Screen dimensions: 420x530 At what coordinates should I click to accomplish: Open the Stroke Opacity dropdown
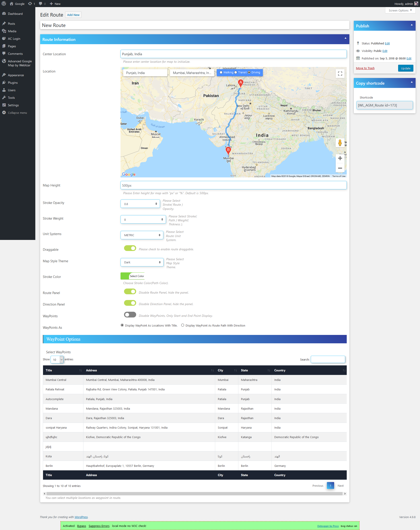(140, 204)
